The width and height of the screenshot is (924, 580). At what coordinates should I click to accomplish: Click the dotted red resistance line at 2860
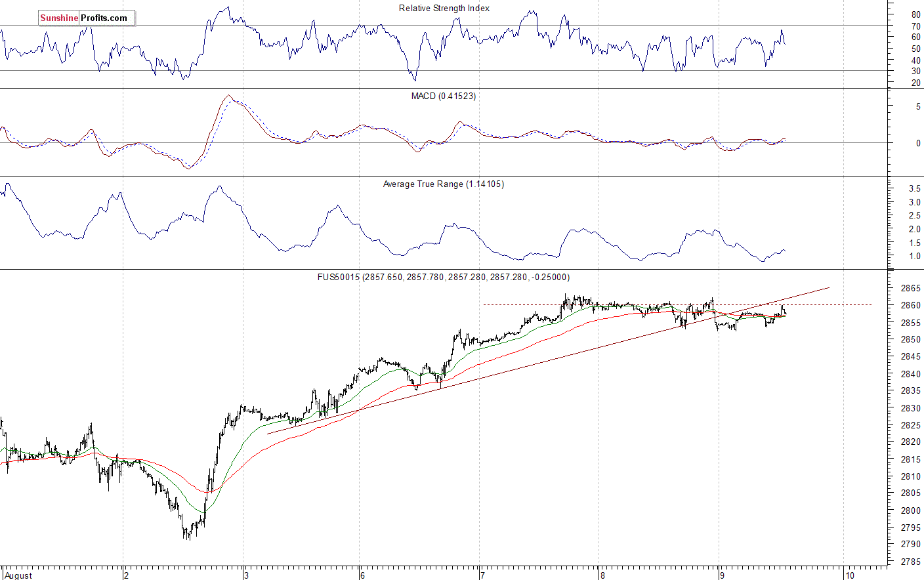pos(678,304)
